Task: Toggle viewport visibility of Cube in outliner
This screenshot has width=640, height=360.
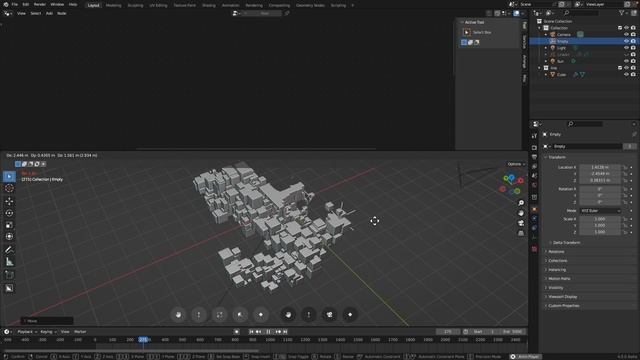Action: [627, 74]
